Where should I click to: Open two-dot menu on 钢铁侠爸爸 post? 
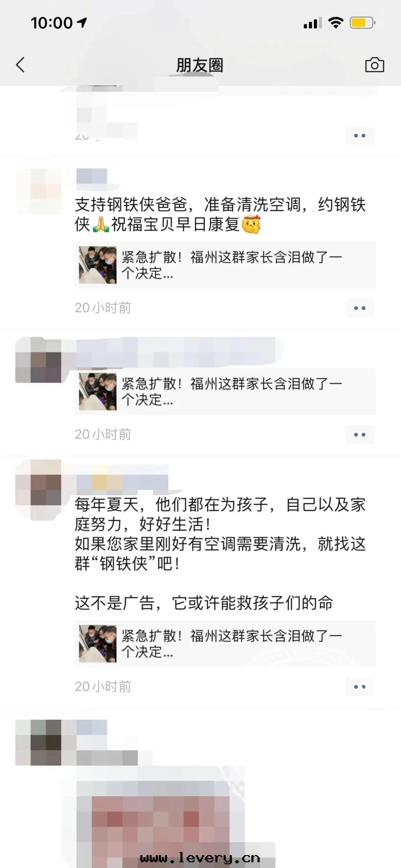point(359,308)
